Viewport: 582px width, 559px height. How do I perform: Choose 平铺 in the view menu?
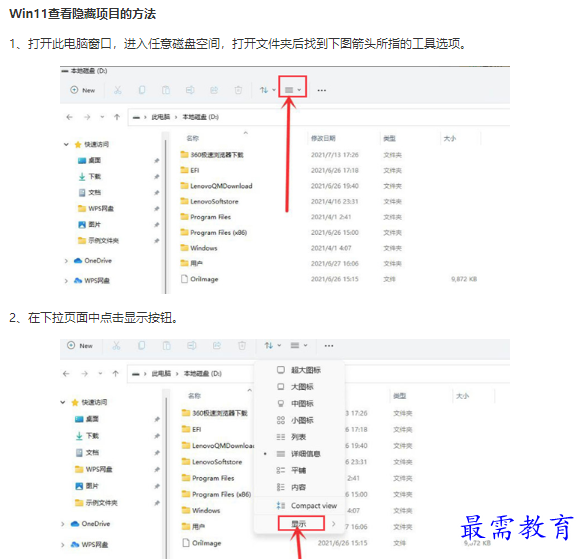(299, 470)
